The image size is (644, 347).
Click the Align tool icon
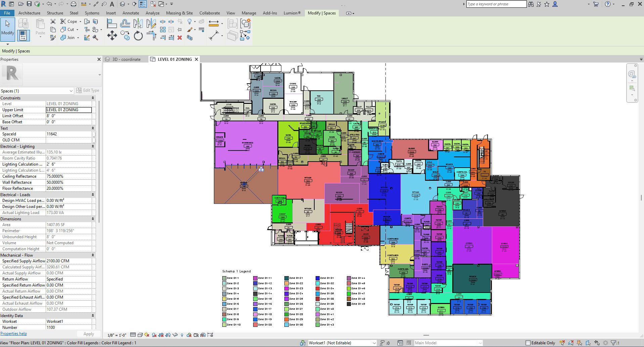pyautogui.click(x=111, y=23)
